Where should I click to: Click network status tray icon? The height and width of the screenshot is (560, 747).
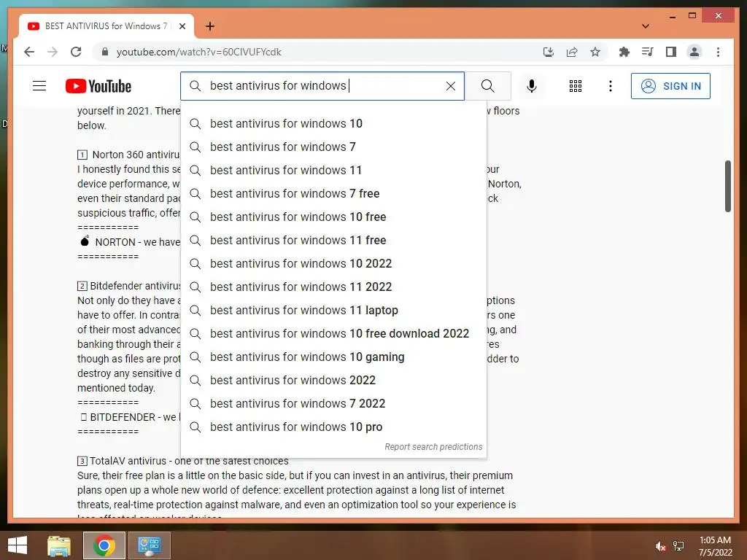(x=678, y=546)
